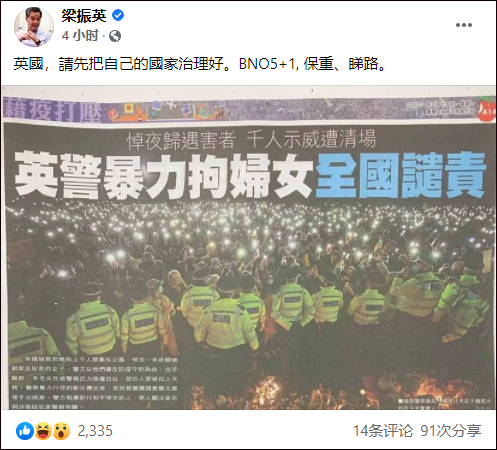Click the 4 小时 post timestamp

[x=80, y=36]
